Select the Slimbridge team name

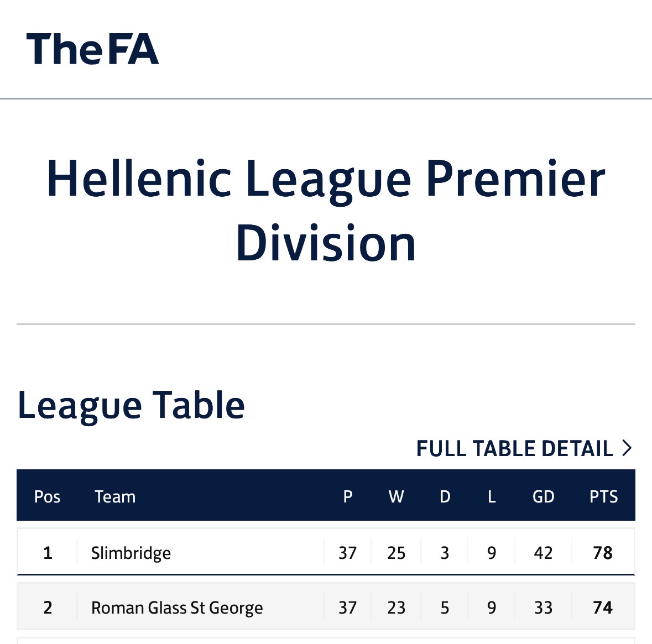(x=131, y=553)
